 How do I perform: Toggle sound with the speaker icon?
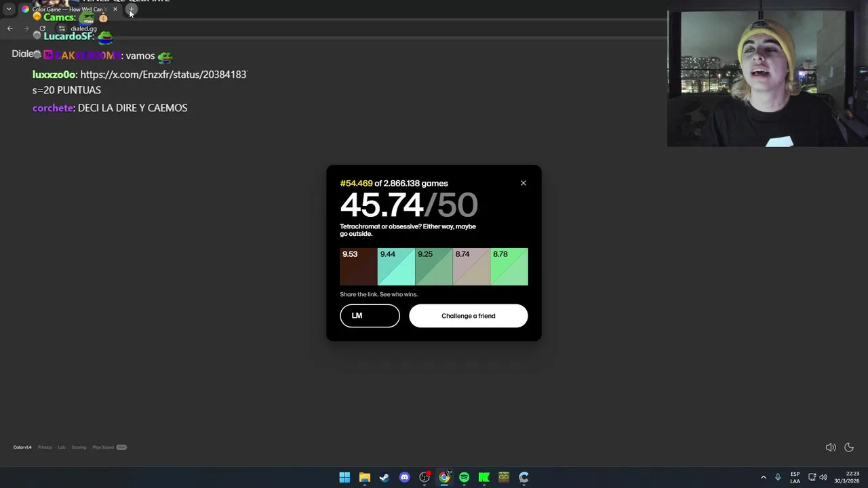830,447
